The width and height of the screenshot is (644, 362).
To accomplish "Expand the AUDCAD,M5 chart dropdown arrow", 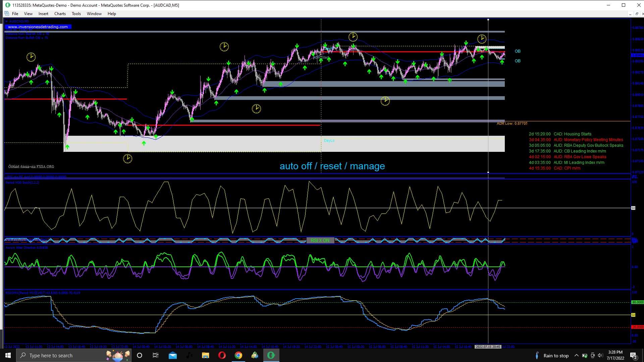I will point(6,21).
